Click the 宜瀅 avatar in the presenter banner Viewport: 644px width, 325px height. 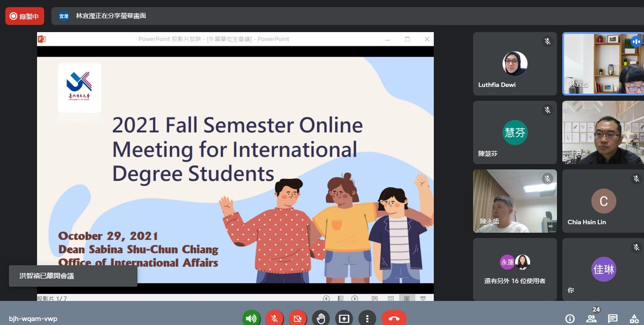coord(64,16)
